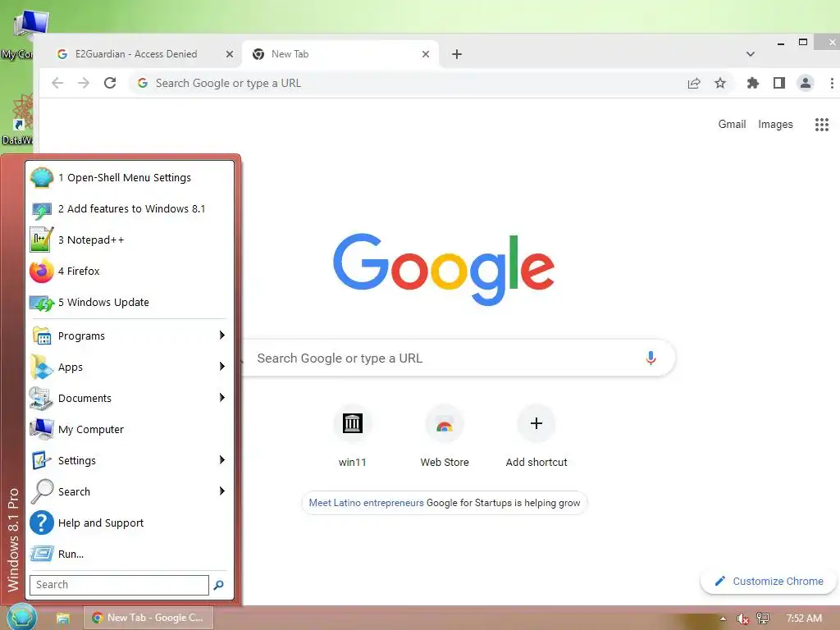Click the Start button orb on taskbar
Screen dimensions: 840x630
pos(21,617)
